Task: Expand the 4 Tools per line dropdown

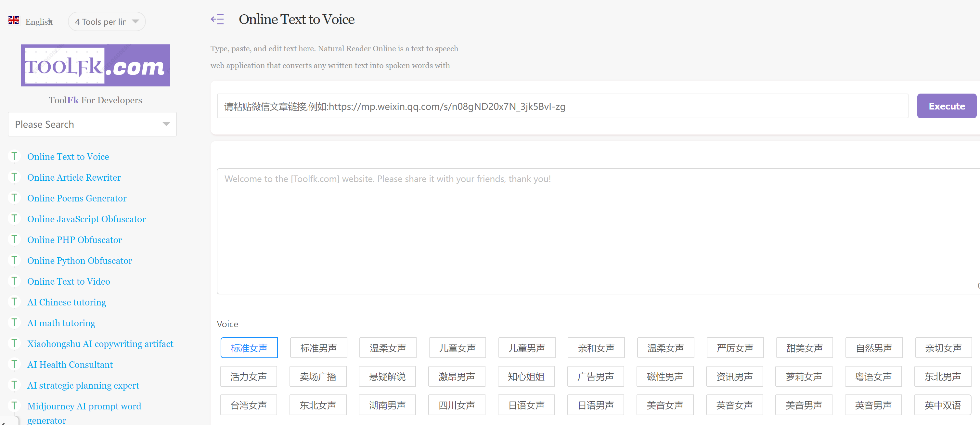Action: (x=107, y=22)
